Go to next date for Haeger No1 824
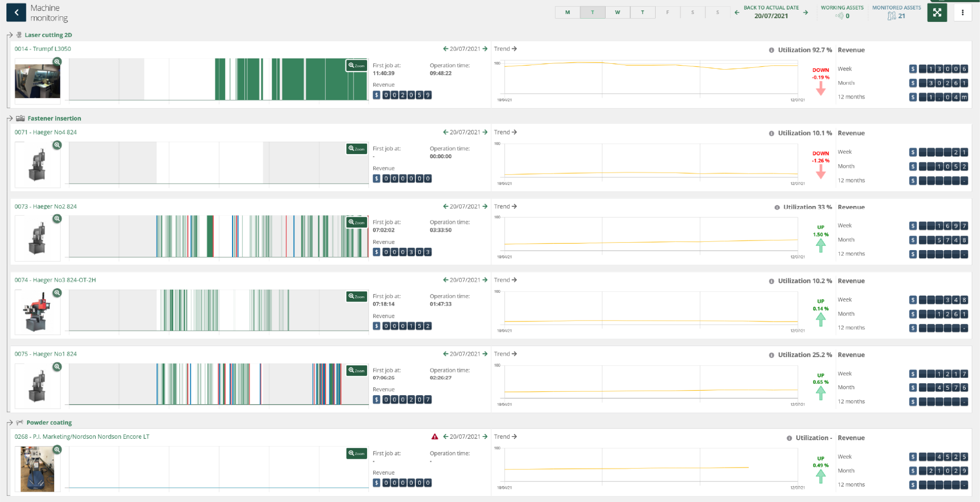This screenshot has width=980, height=502. 485,354
